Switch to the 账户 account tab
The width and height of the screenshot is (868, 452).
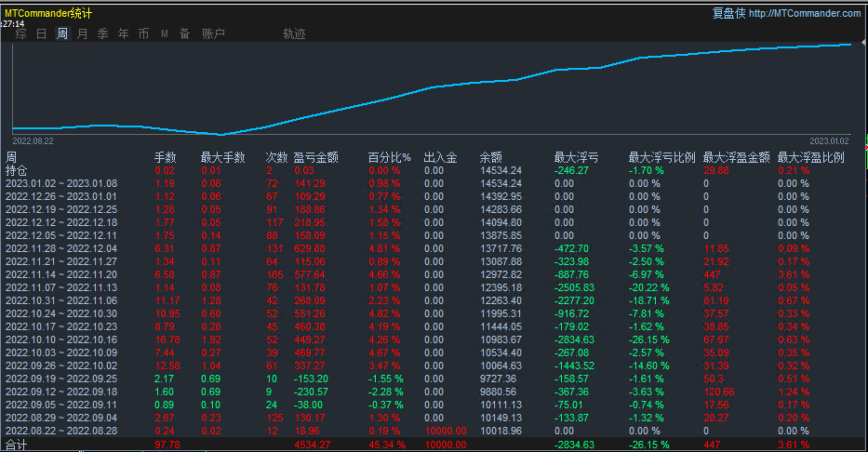pyautogui.click(x=213, y=33)
